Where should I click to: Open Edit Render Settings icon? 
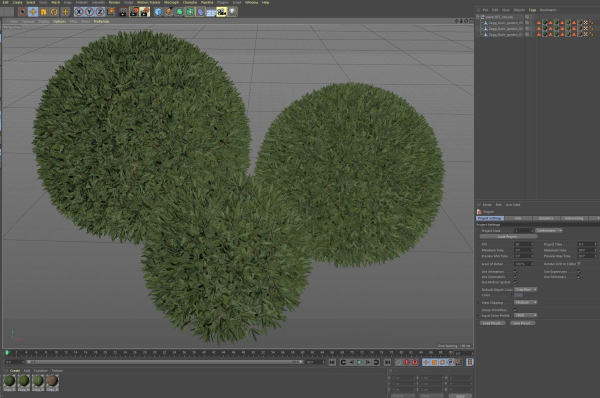pos(145,12)
